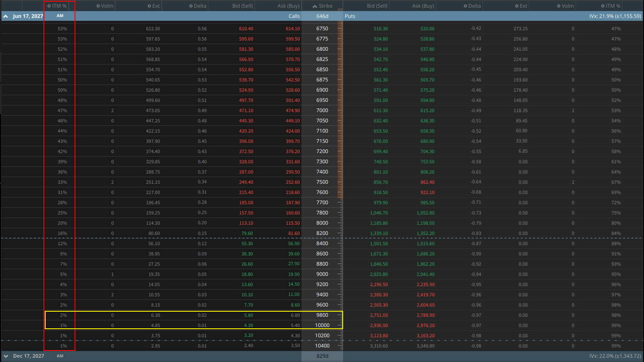Click call ask 474.90 on the 7000 row
Viewport: 644px width, 362px height.
coord(293,110)
